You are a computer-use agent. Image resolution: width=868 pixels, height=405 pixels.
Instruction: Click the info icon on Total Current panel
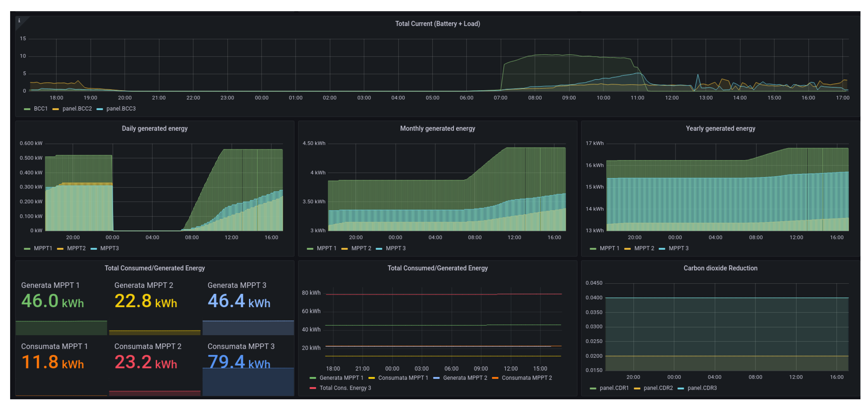point(19,21)
